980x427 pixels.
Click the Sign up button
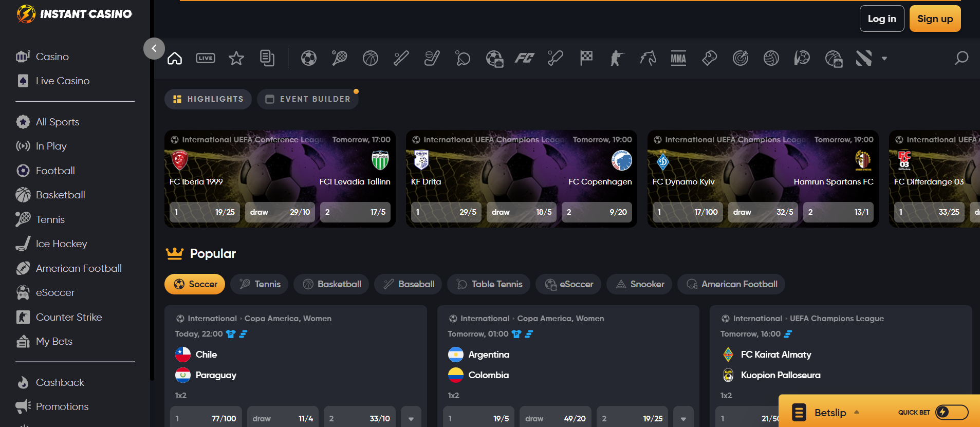point(935,19)
